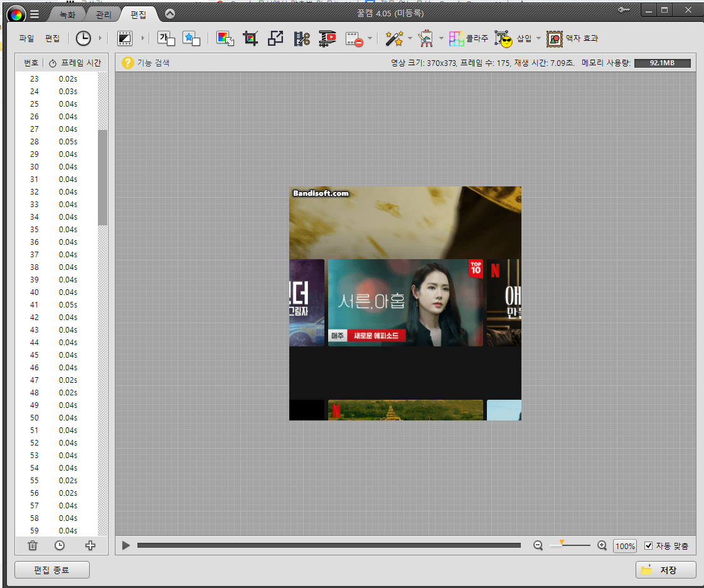This screenshot has height=588, width=704.
Task: Select the crop tool icon
Action: click(x=250, y=38)
